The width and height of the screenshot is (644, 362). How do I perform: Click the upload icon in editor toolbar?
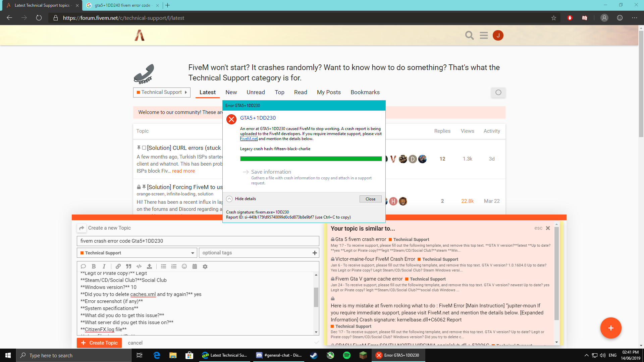[149, 266]
